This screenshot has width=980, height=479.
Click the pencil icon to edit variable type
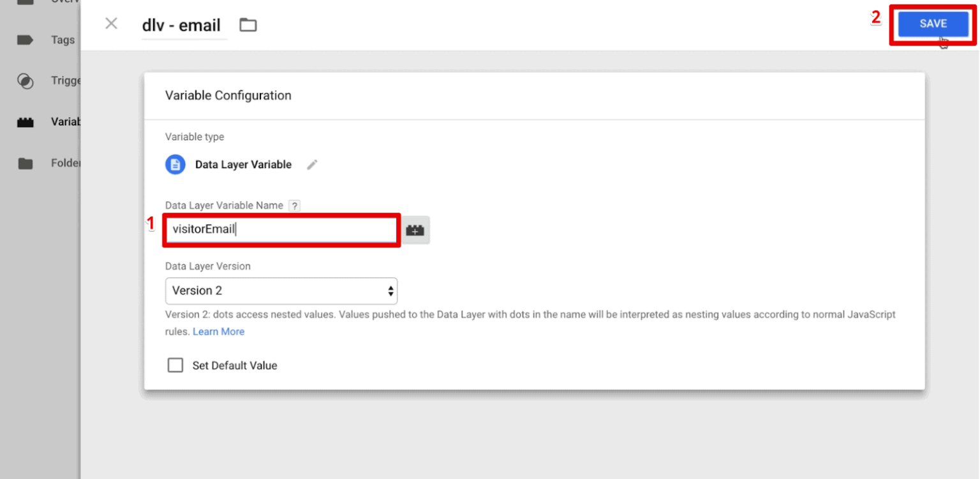(312, 164)
